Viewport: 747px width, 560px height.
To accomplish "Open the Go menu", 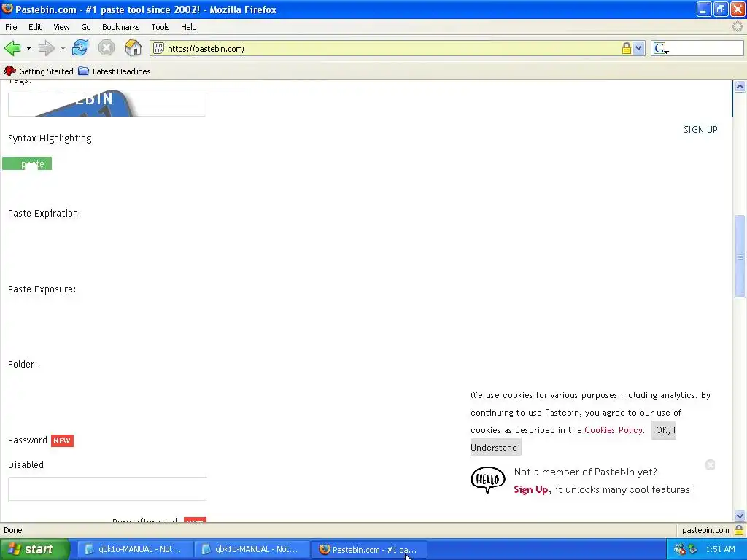I will 86,27.
